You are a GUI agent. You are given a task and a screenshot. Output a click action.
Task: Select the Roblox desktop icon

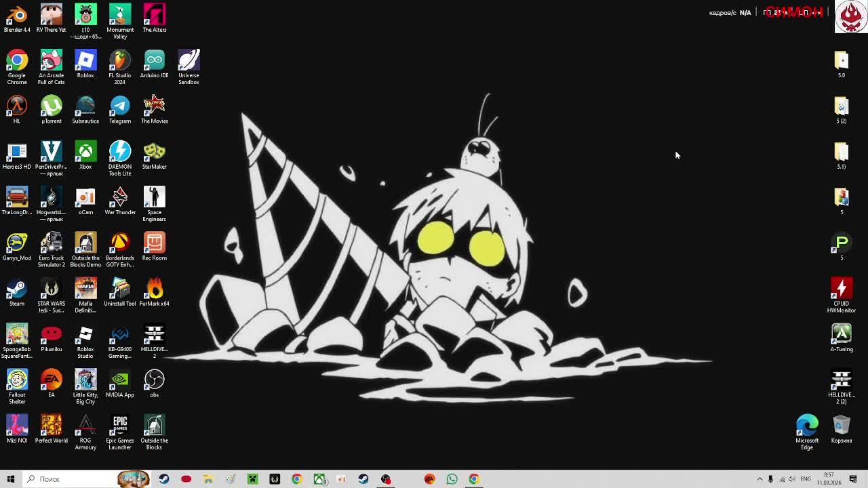point(85,64)
